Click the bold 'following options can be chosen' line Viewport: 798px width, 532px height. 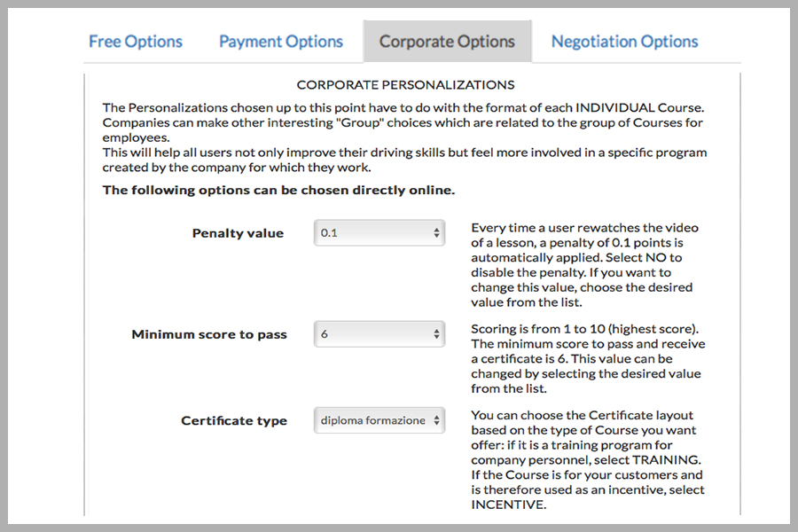[x=278, y=190]
